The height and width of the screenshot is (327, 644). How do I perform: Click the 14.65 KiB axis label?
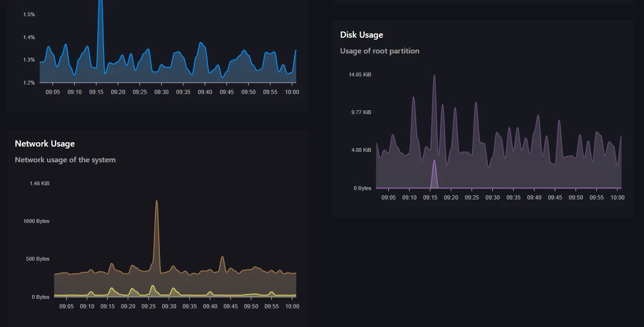click(x=360, y=74)
